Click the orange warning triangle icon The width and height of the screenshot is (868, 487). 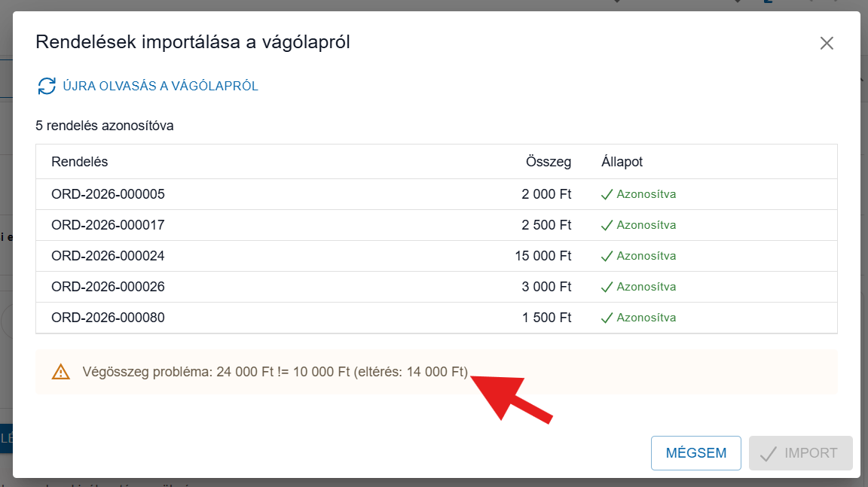(x=60, y=372)
